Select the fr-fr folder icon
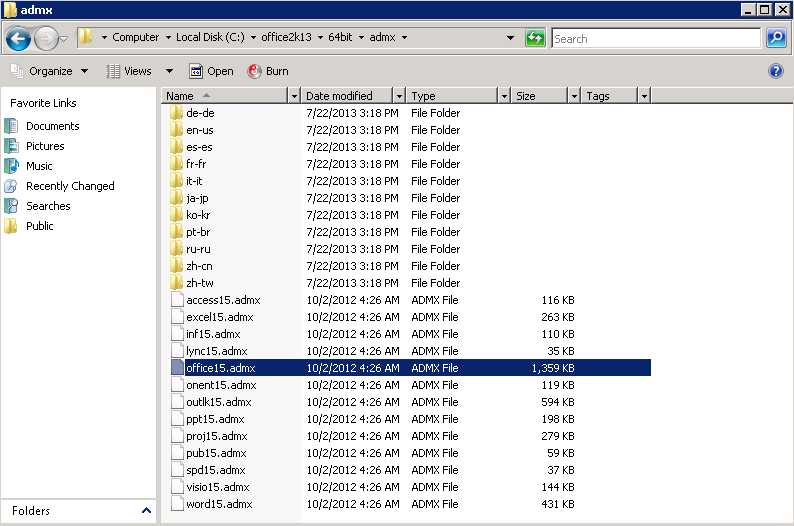794x526 pixels. point(177,164)
